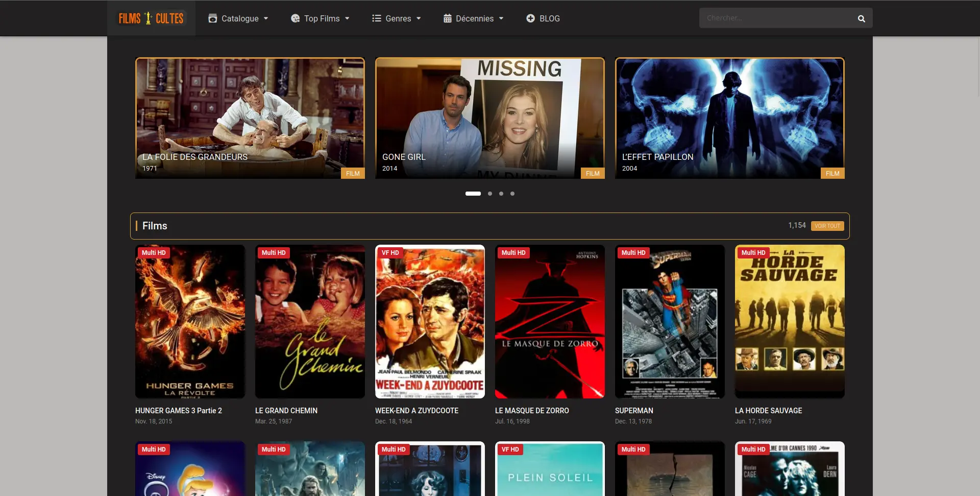Click the FILM tag on L'Effet Papillon
The image size is (980, 496).
[x=832, y=174]
